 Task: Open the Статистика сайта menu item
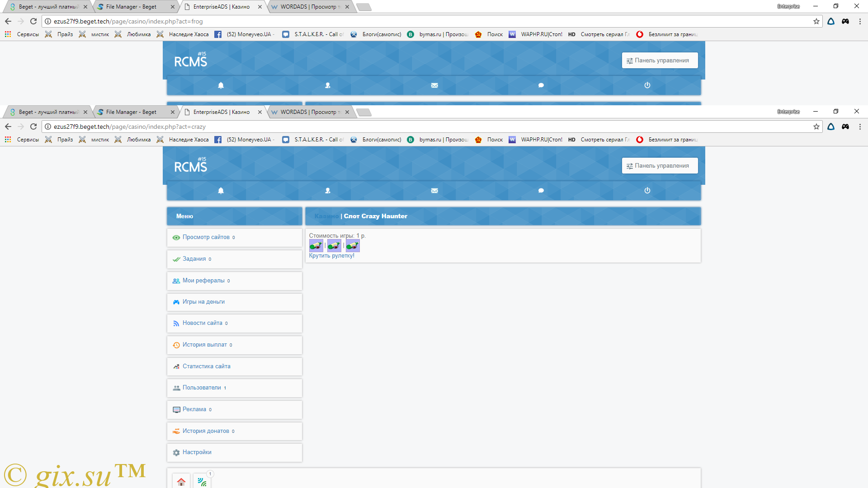234,367
